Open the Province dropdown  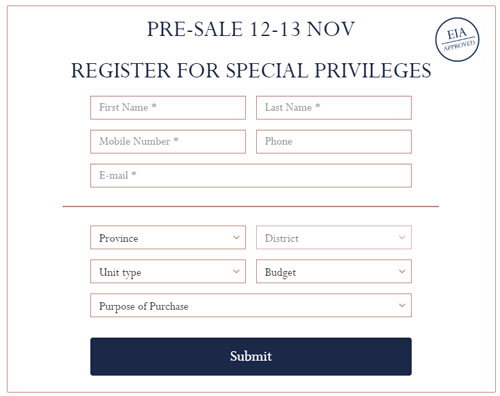pos(168,237)
